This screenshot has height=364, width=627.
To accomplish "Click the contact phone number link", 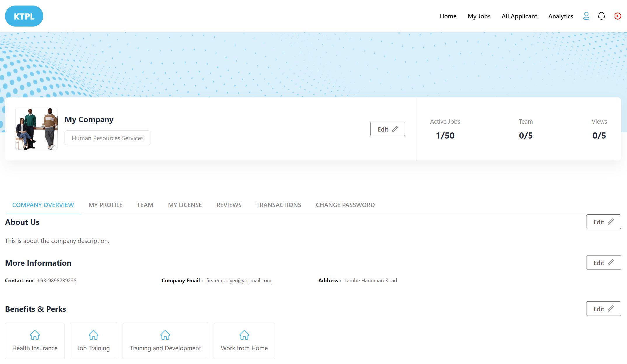I will [x=57, y=281].
